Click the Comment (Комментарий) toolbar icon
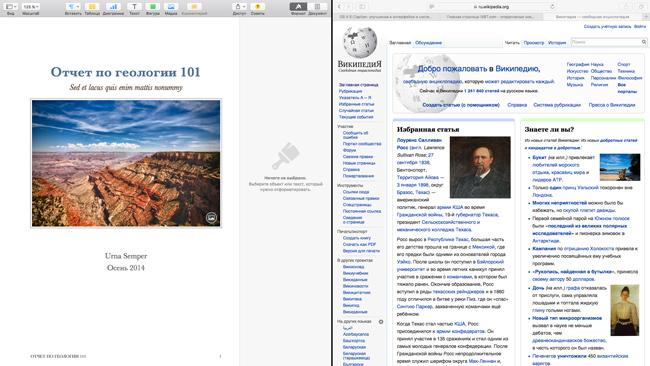The width and height of the screenshot is (650, 366). point(194,7)
